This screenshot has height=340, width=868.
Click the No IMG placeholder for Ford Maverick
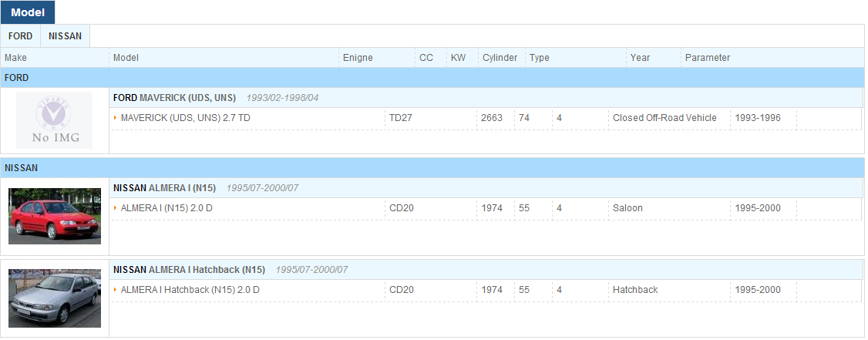point(54,120)
